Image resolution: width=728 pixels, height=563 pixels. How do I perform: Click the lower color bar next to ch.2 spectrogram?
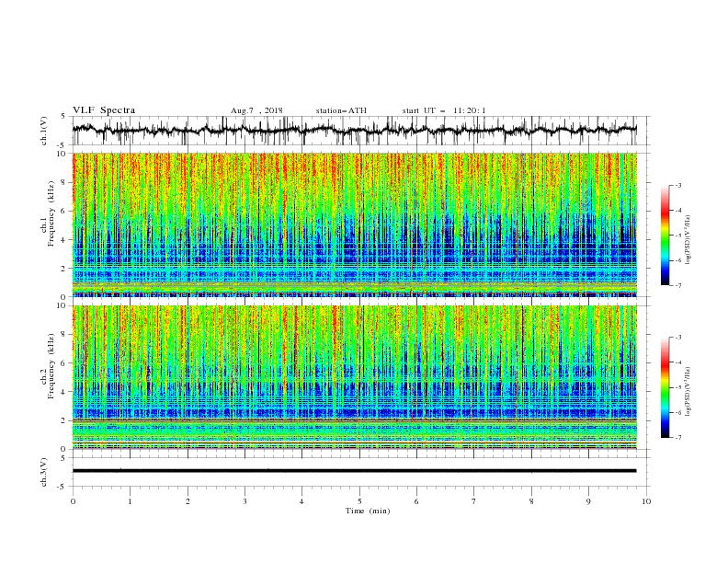coord(665,387)
